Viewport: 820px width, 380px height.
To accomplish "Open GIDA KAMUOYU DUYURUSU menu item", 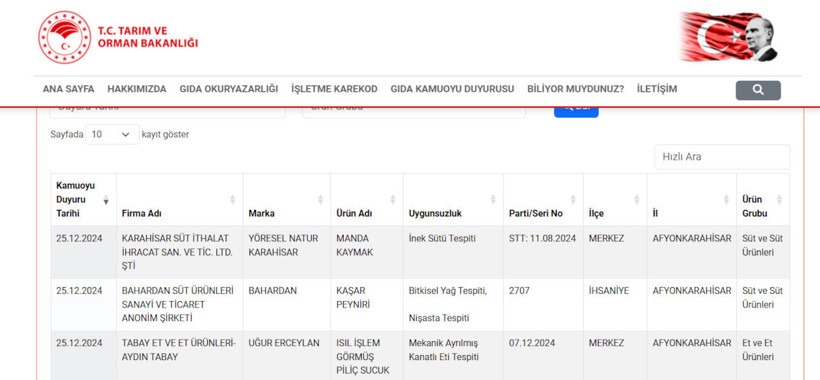I will coord(452,89).
